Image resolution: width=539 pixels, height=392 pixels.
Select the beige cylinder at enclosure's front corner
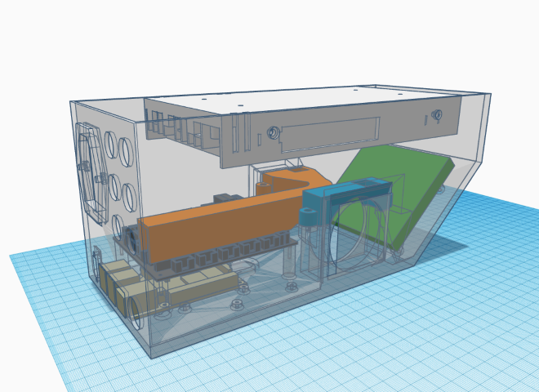tap(134, 311)
